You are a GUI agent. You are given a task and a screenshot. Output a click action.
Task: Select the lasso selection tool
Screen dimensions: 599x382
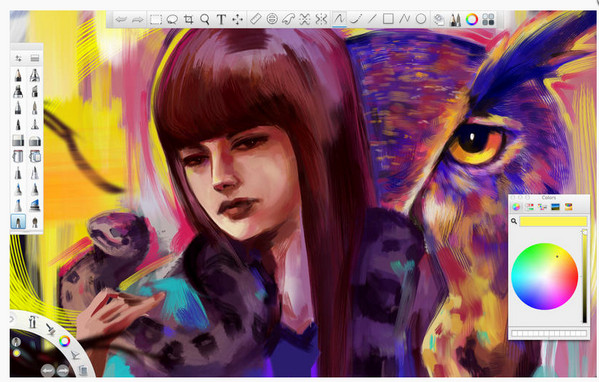[172, 19]
